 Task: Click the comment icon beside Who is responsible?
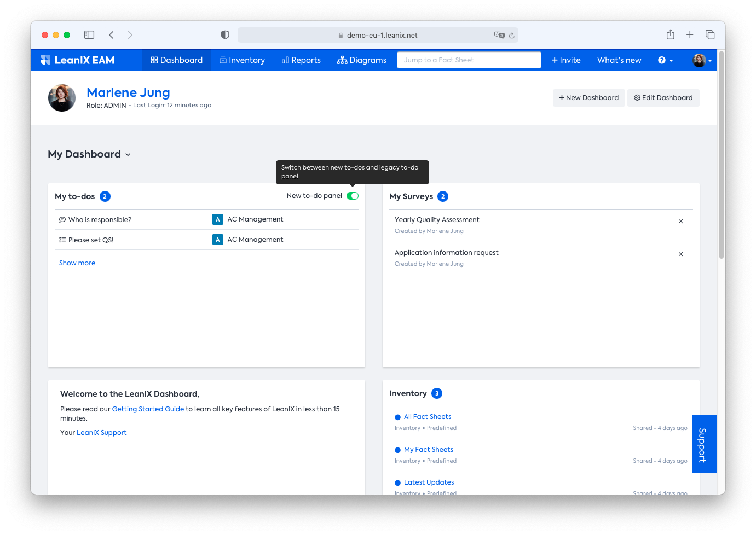pyautogui.click(x=62, y=220)
